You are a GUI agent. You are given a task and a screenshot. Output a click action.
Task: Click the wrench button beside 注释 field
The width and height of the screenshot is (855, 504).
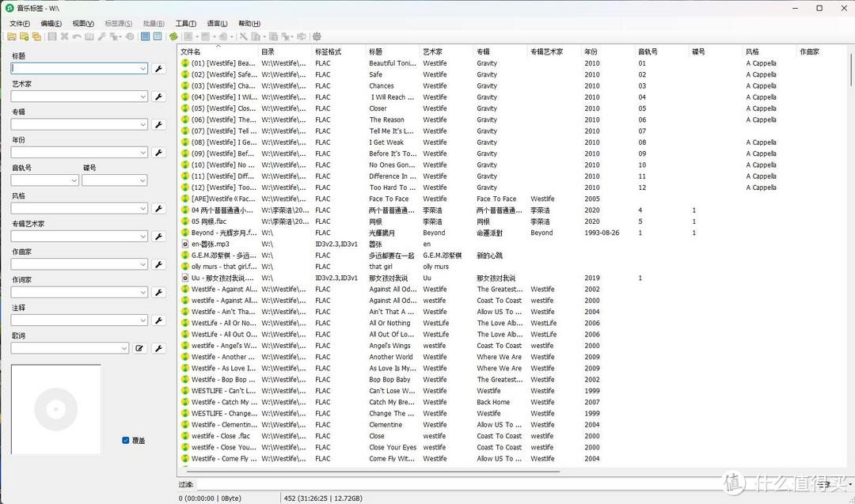point(158,320)
